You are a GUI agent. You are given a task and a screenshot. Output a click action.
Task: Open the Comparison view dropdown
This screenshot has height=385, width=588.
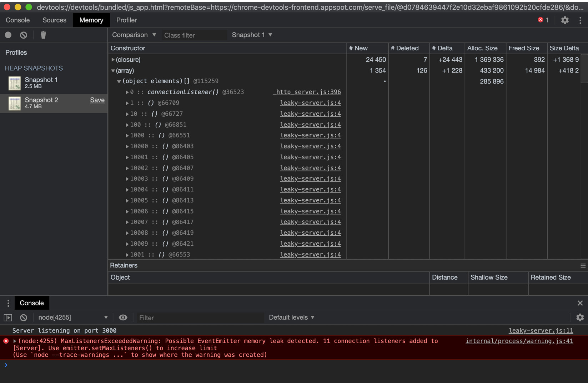134,35
